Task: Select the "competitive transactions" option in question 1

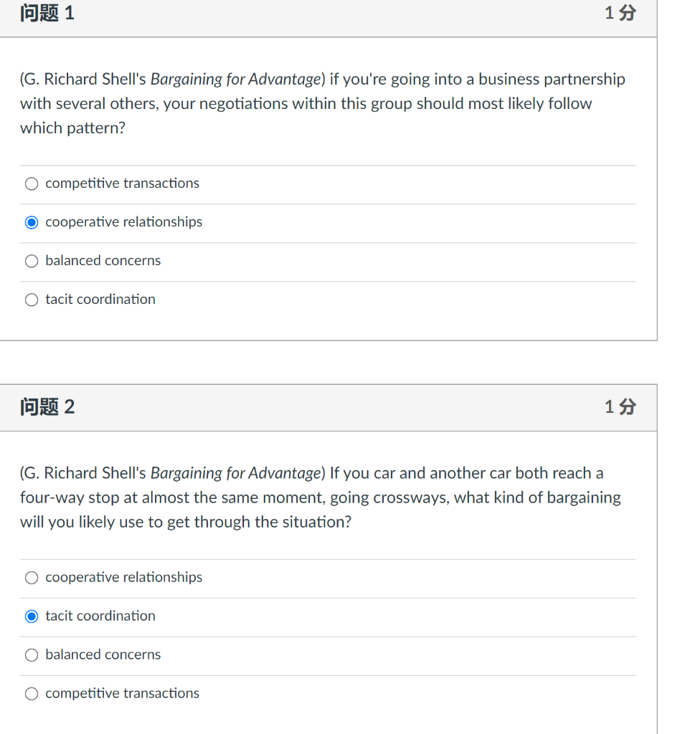Action: pos(32,183)
